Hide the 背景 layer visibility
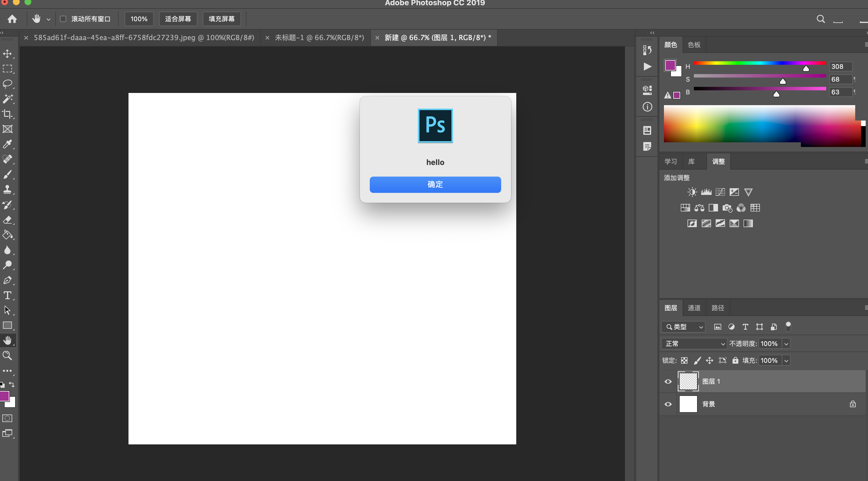868x481 pixels. [668, 404]
